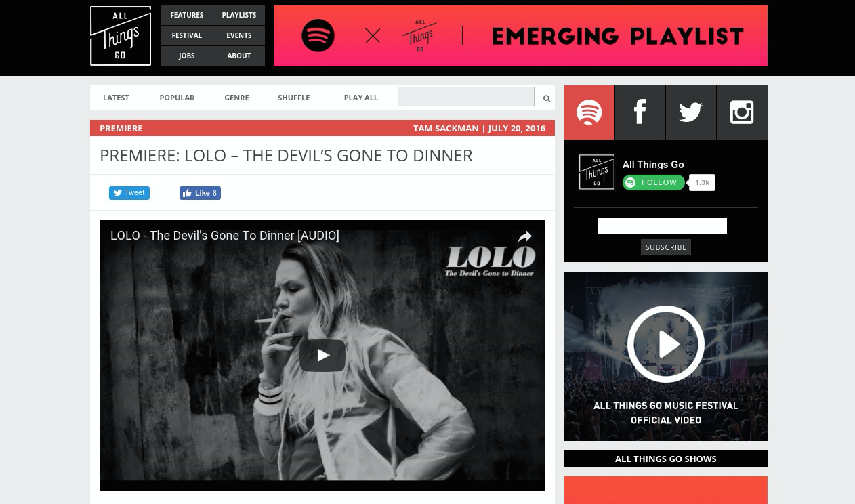Click the site search input field

[466, 97]
